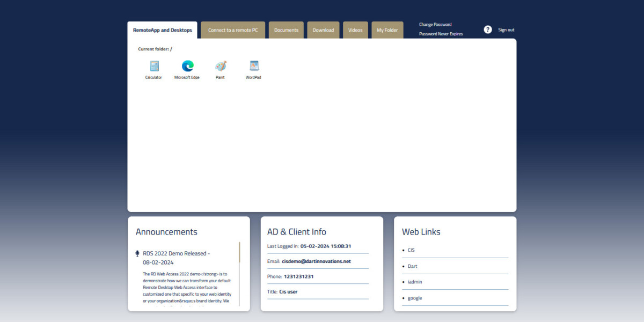Launch the Paint app icon
This screenshot has width=644, height=322.
pos(221,66)
